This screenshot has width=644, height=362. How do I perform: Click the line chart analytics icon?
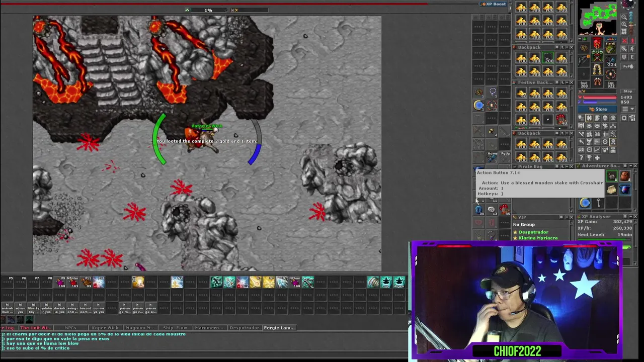click(597, 150)
